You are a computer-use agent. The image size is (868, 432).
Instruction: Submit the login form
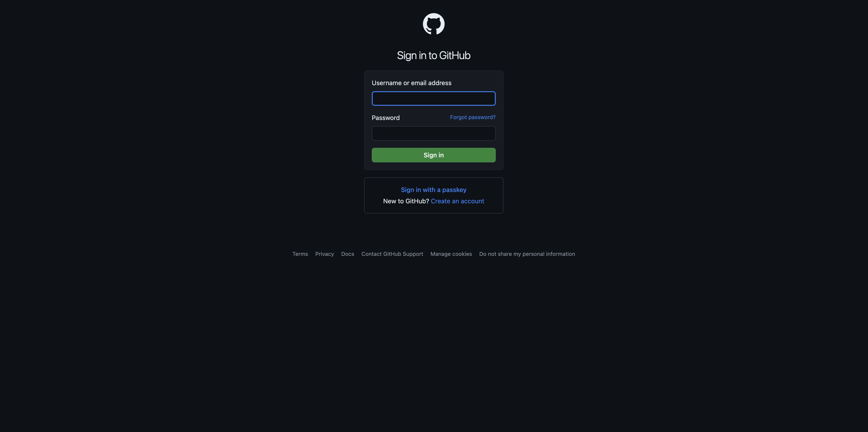point(434,155)
